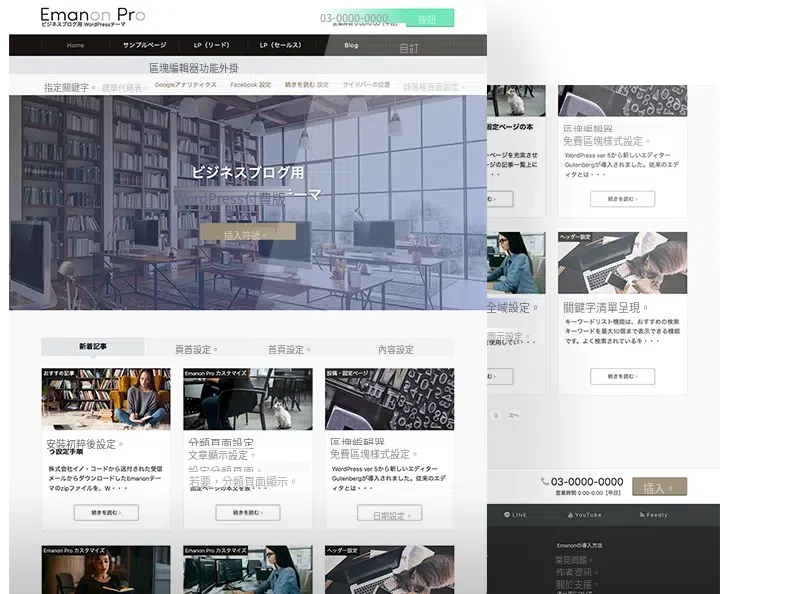Click 続きを読む under 安裝初期後設定 card
The width and height of the screenshot is (790, 594).
(106, 512)
